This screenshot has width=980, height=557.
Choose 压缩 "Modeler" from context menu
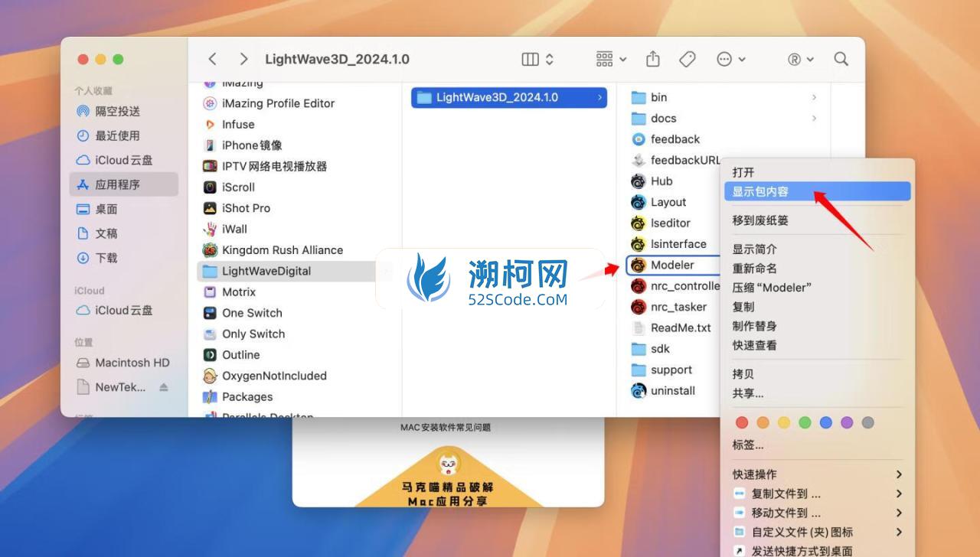pyautogui.click(x=817, y=288)
